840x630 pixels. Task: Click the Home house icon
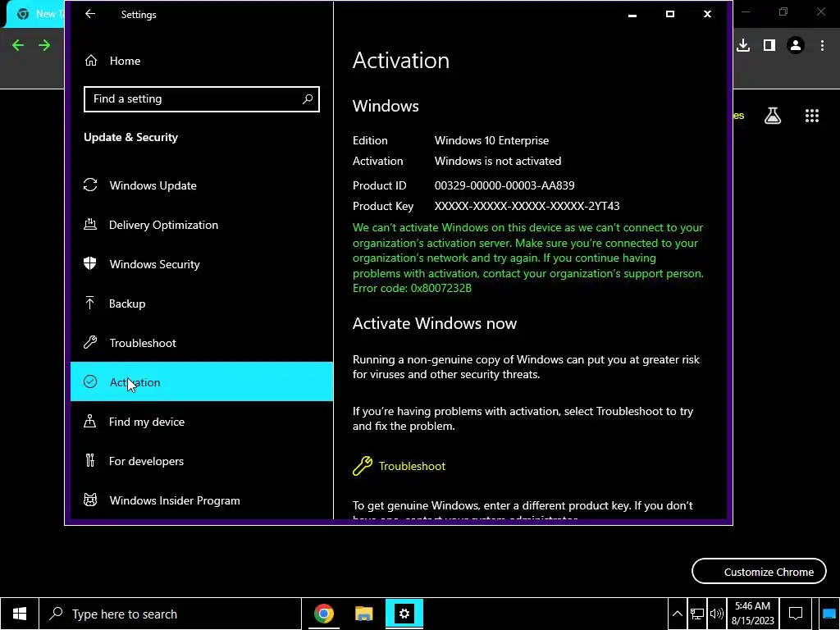coord(91,61)
